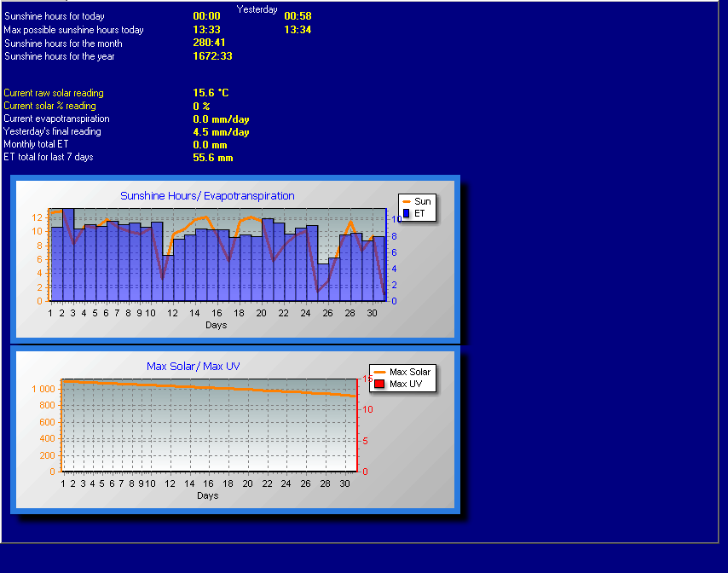This screenshot has height=573, width=728.
Task: Click the monthly sunshine value 280:41
Action: 209,43
